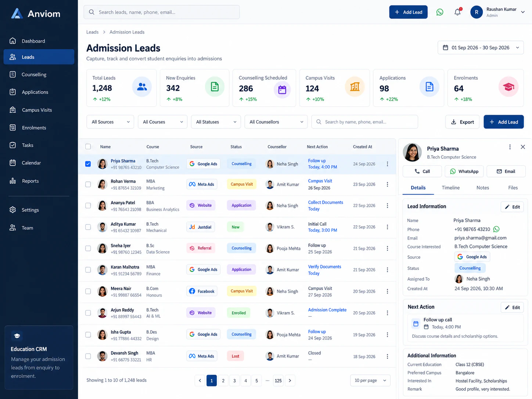The width and height of the screenshot is (532, 399).
Task: Open the Dashboard home icon in sidebar
Action: click(12, 41)
